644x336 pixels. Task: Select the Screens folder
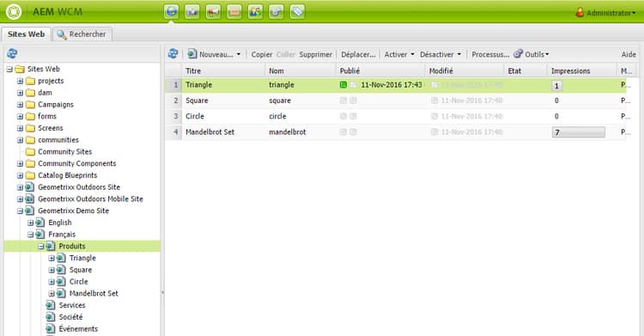[50, 128]
